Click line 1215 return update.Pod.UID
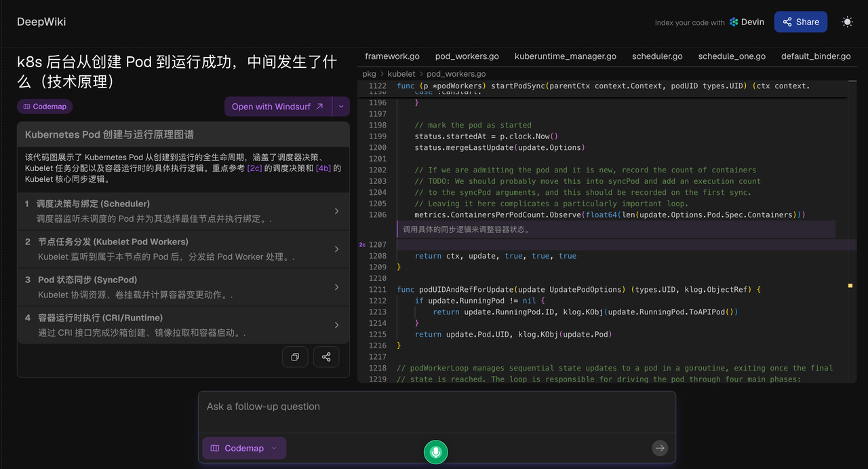 pyautogui.click(x=513, y=334)
